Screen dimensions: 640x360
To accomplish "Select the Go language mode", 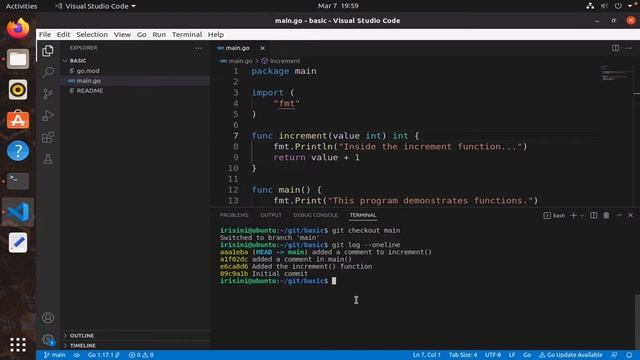I will [x=527, y=355].
